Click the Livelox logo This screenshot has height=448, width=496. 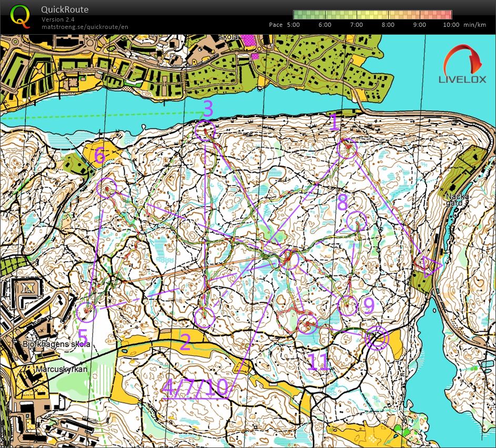point(462,64)
